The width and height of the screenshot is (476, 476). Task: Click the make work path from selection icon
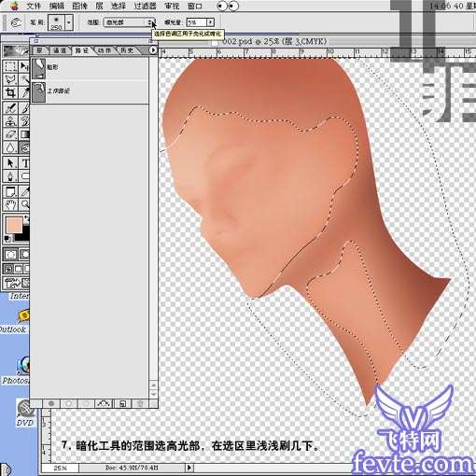104,404
